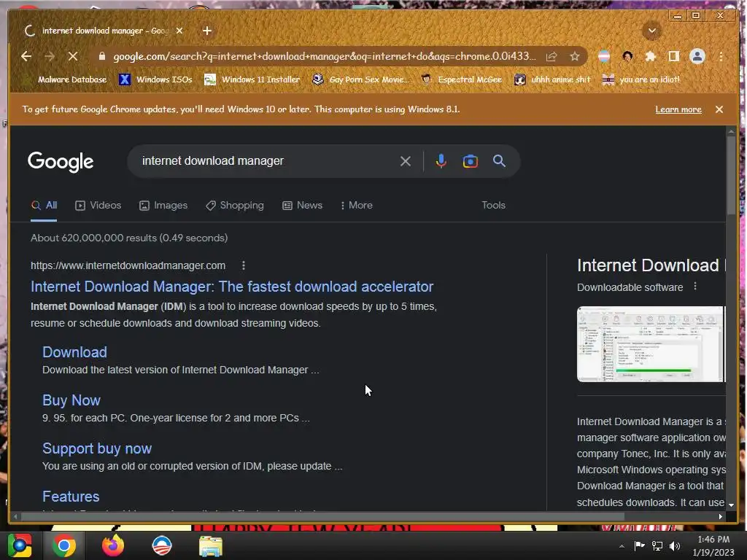Click the striped flag extension icon
Screen dimensions: 747x560
603,56
